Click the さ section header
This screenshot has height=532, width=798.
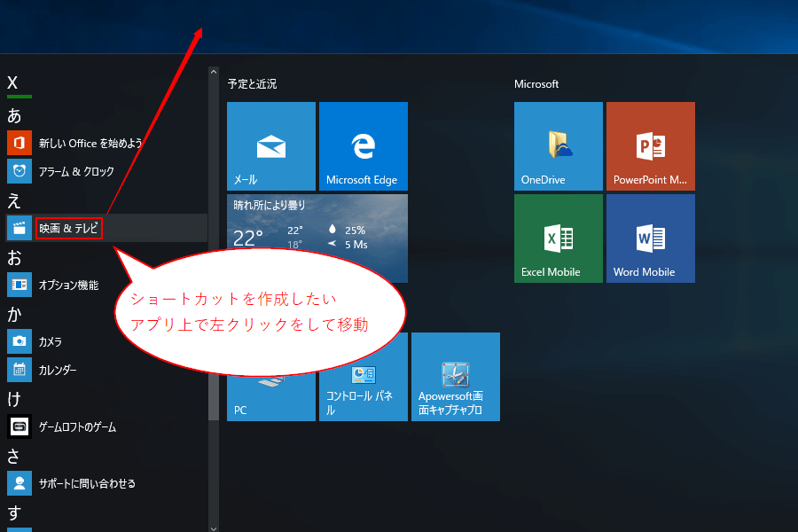tap(13, 456)
